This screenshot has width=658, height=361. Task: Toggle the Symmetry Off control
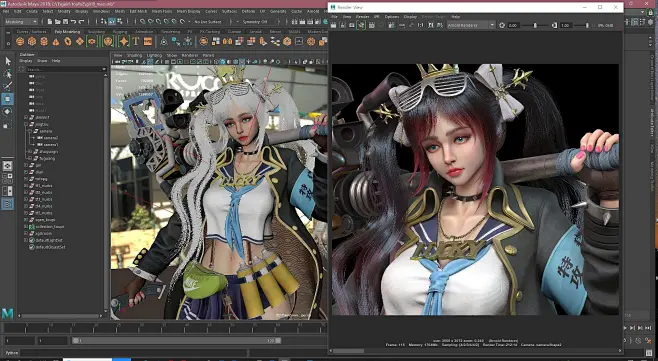coord(255,21)
